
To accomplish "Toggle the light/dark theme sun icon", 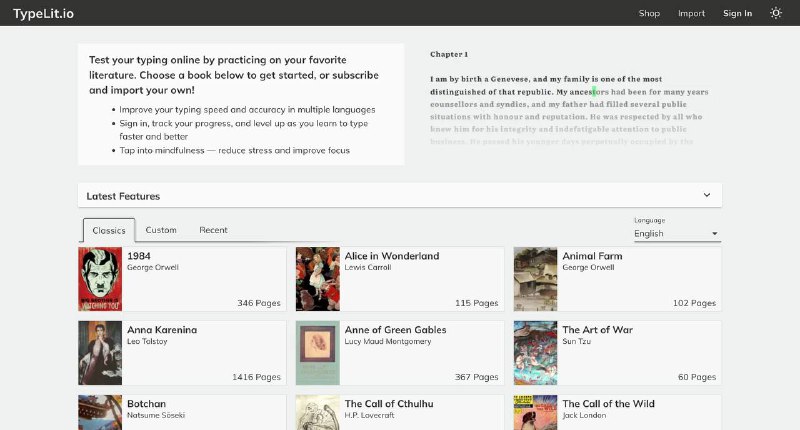I will click(776, 13).
